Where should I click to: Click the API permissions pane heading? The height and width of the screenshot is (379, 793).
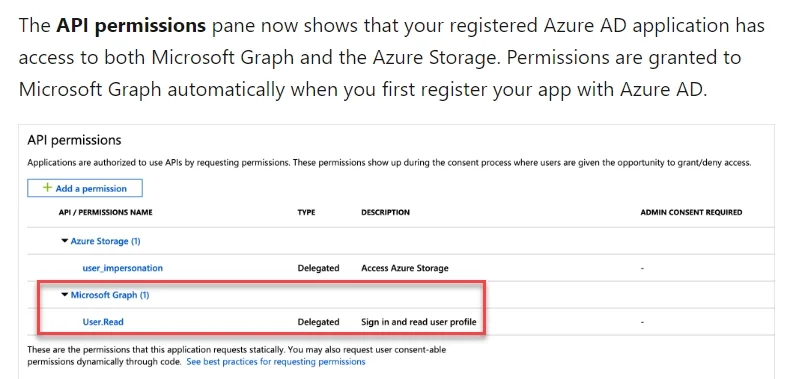click(x=74, y=140)
